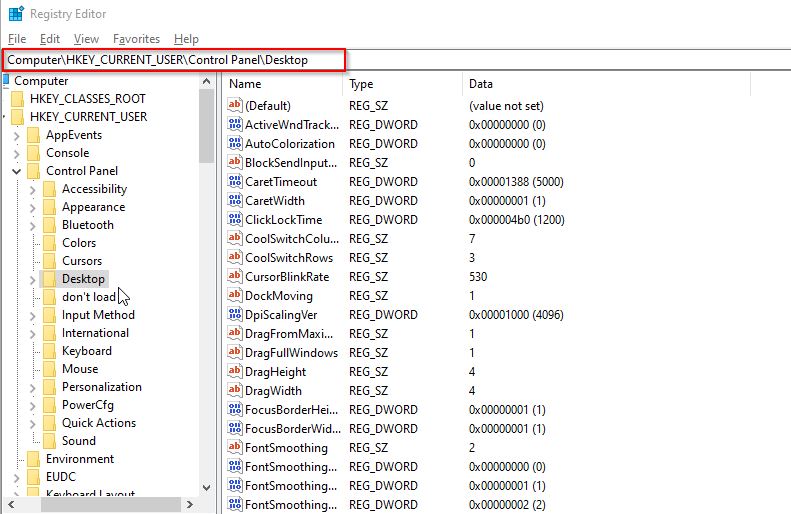The height and width of the screenshot is (514, 791).
Task: Select the FocusBorderHei... value name
Action: pos(291,410)
